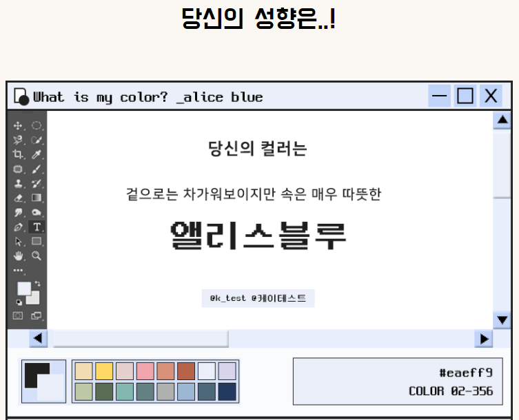Pick the yellow palette swatch

pos(104,371)
